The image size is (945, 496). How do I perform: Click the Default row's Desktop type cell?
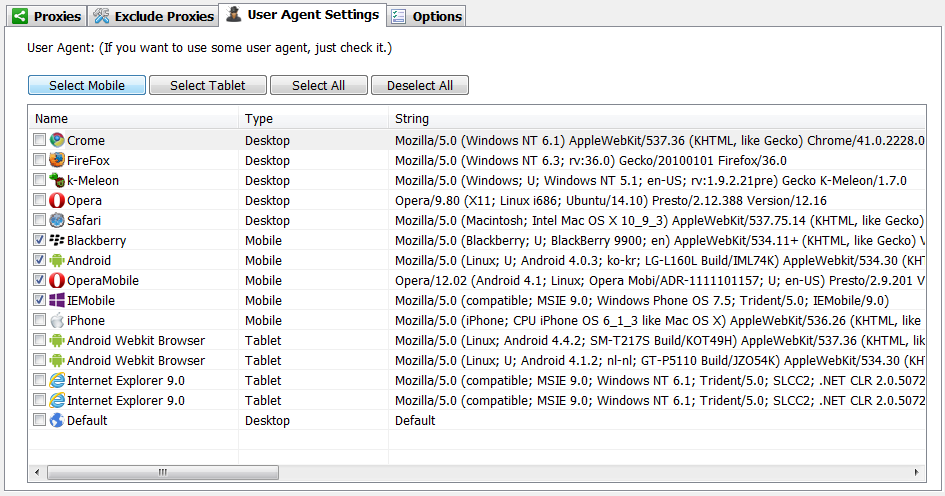(267, 420)
